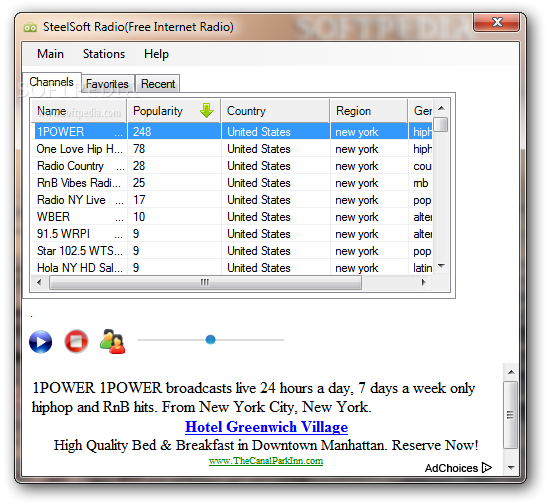This screenshot has height=504, width=547.
Task: Open the Help menu
Action: click(x=156, y=54)
